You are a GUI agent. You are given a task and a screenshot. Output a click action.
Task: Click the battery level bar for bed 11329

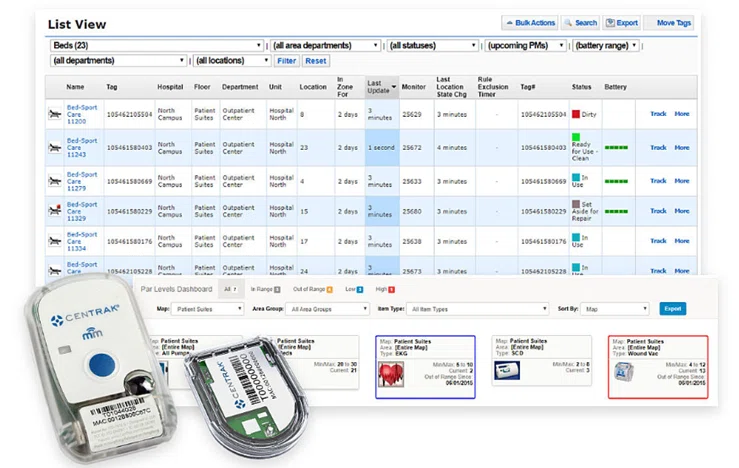(616, 211)
